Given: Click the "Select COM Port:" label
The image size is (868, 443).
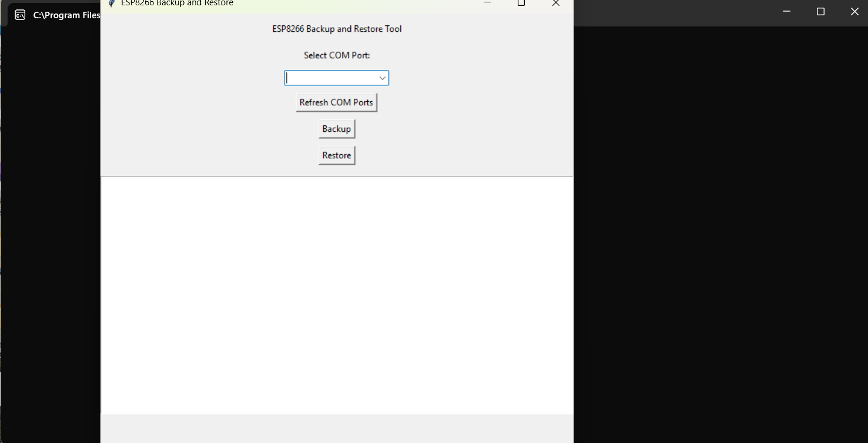Looking at the screenshot, I should (337, 55).
